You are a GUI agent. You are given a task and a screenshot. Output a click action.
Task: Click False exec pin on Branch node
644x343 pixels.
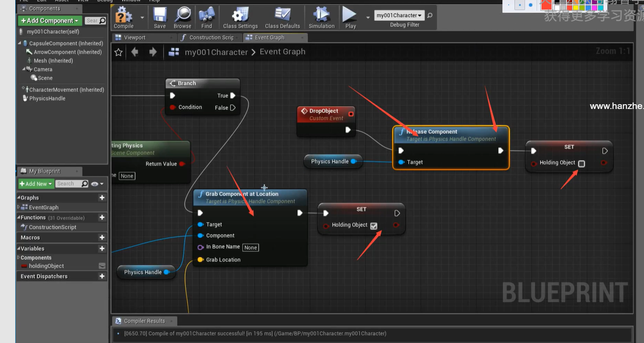click(x=233, y=108)
